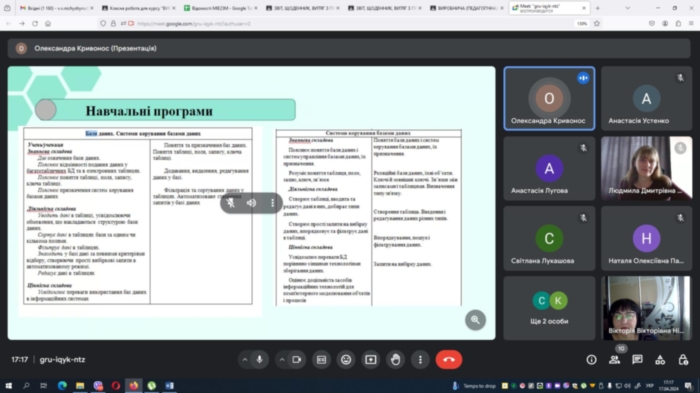
Task: Switch to the Gmail inbox browser tab
Action: (55, 8)
